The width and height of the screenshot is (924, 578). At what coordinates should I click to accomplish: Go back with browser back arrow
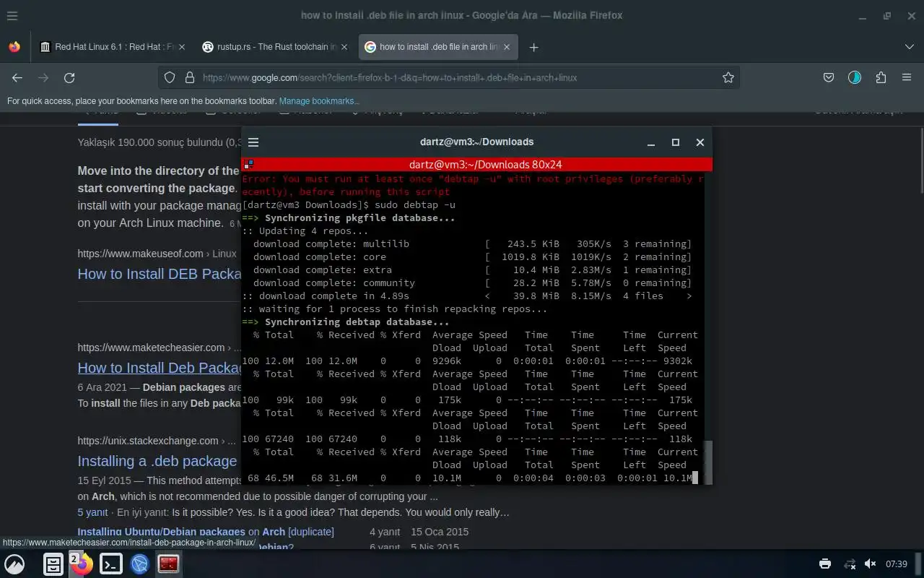[x=17, y=77]
